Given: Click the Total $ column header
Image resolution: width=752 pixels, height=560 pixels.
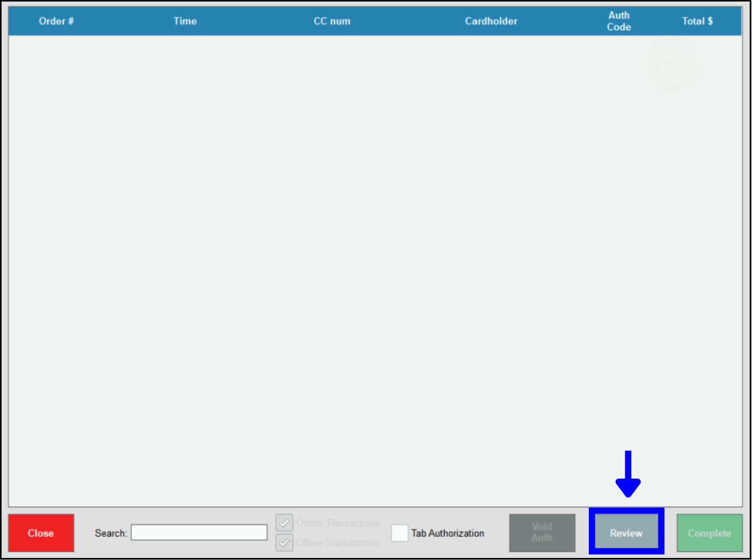Looking at the screenshot, I should point(697,21).
